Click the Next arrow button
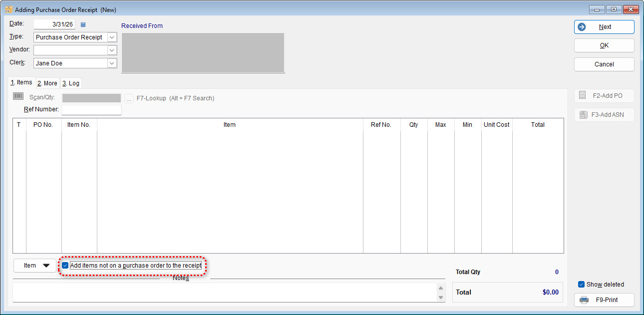Screen dimensions: 644x315 [604, 27]
